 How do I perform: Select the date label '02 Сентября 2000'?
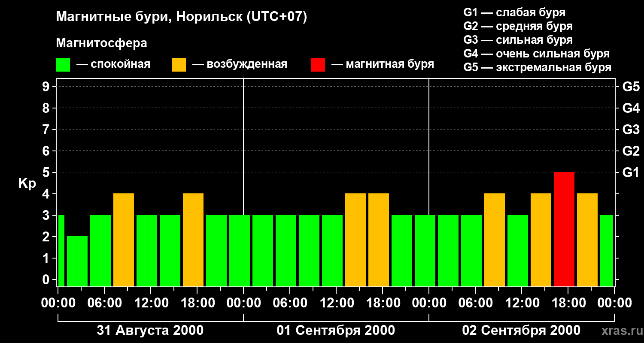(x=521, y=331)
